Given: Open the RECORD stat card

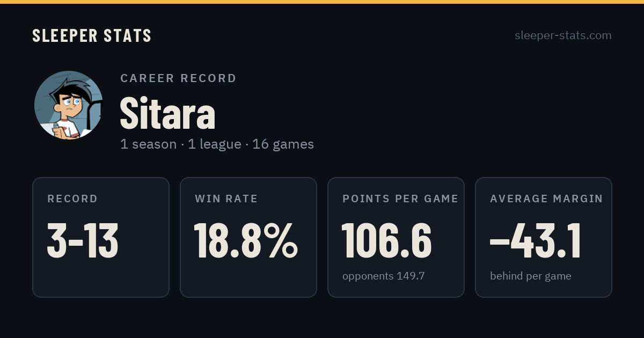Looking at the screenshot, I should pyautogui.click(x=101, y=237).
